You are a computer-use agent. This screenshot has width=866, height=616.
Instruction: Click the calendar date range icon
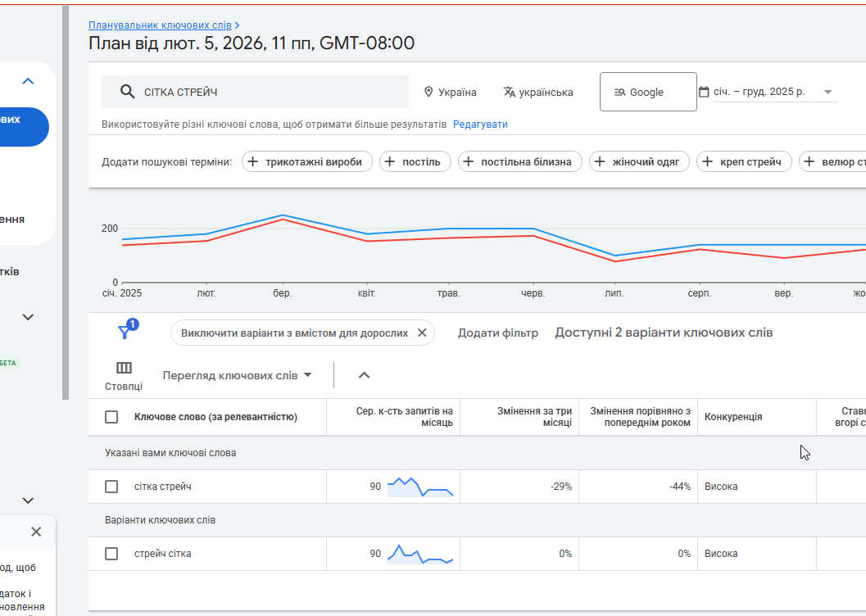704,92
